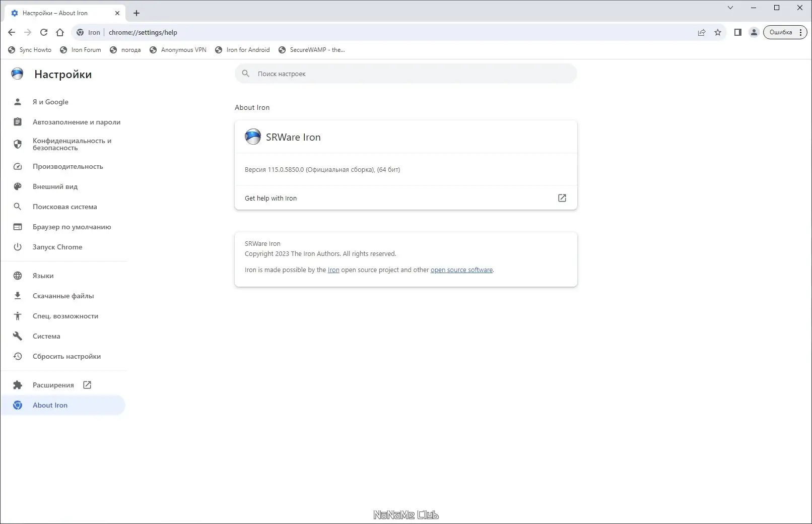Image resolution: width=812 pixels, height=524 pixels.
Task: Open the user profile menu
Action: click(754, 32)
